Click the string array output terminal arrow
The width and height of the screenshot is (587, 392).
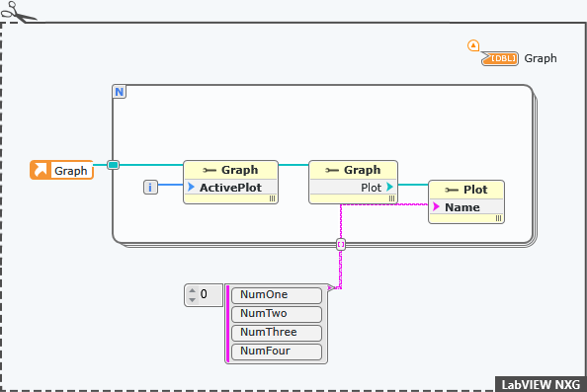(330, 287)
